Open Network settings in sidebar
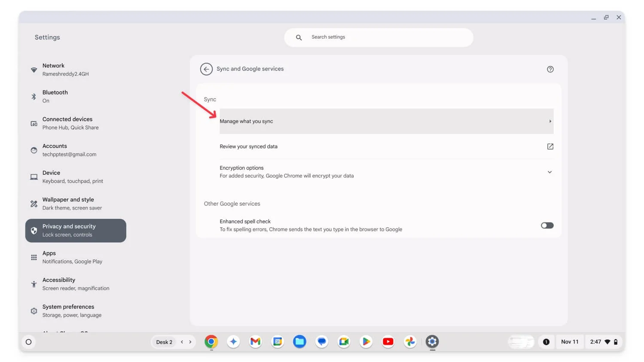This screenshot has height=362, width=644. [x=76, y=70]
